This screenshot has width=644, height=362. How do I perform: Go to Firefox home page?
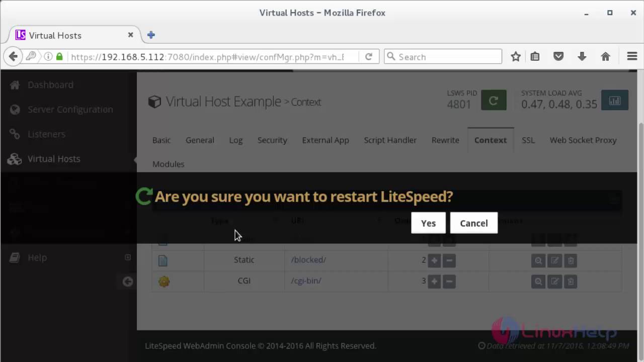(605, 57)
